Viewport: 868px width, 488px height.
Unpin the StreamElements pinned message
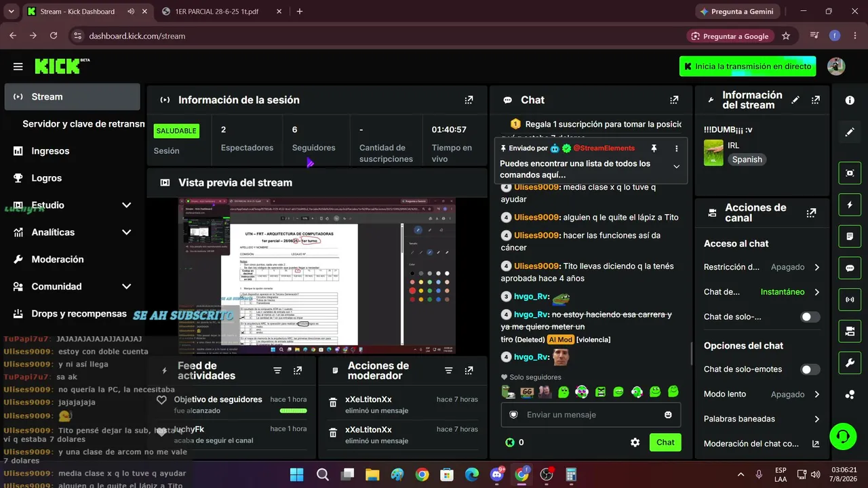point(654,148)
